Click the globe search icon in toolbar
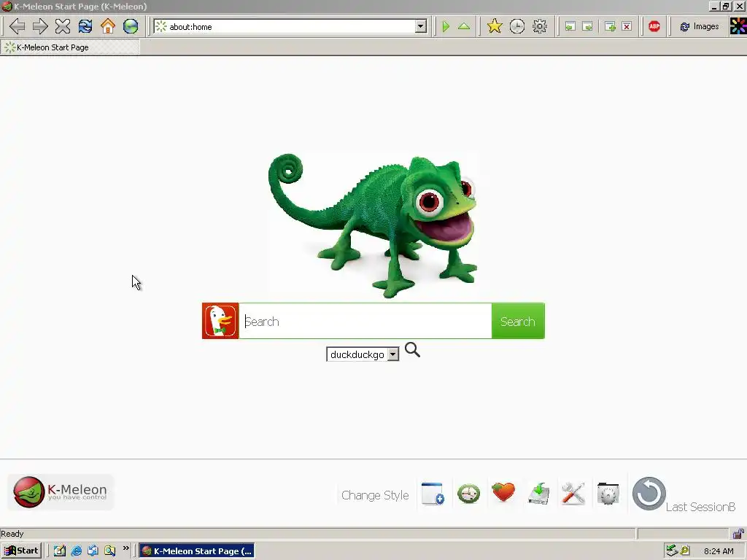The height and width of the screenshot is (560, 747). pos(131,26)
